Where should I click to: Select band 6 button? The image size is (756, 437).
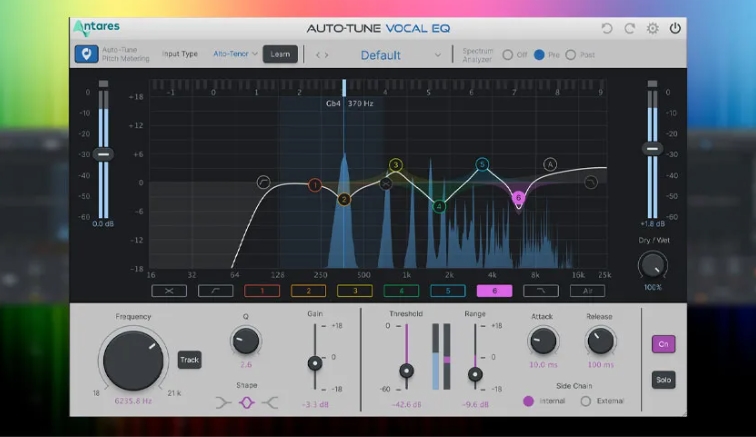(494, 291)
